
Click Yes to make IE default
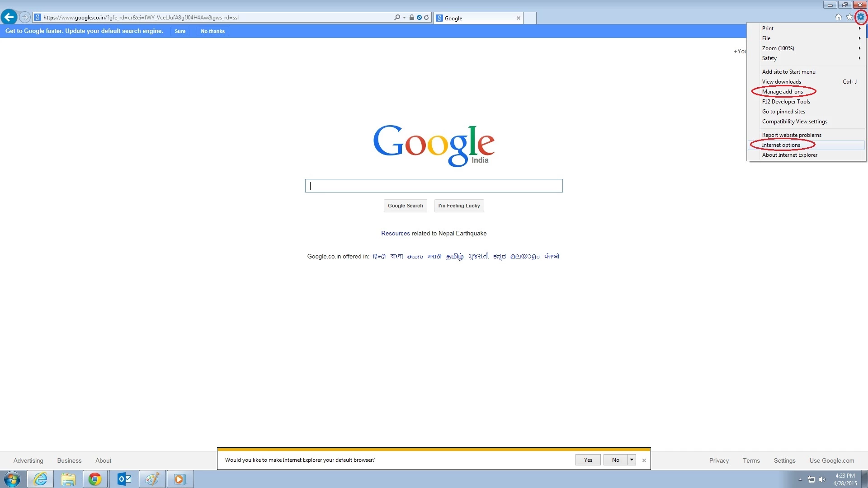(588, 460)
